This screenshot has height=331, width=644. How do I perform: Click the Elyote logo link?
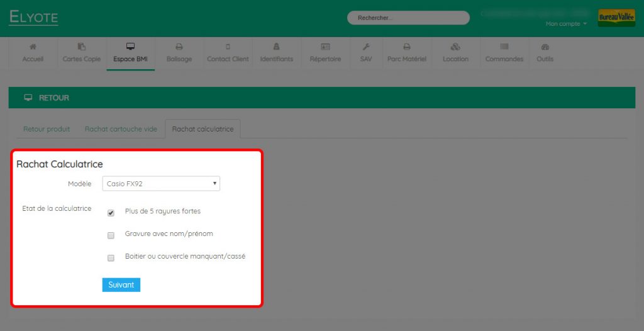33,17
